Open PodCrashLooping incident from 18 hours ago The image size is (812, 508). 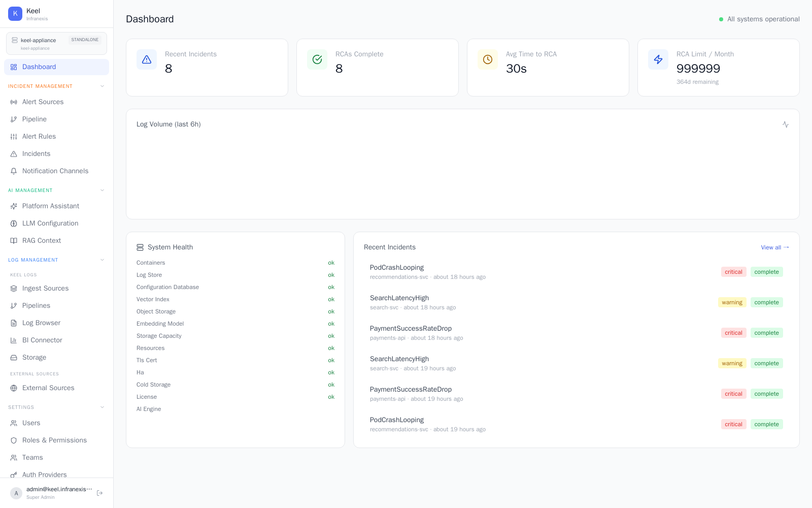(576, 272)
